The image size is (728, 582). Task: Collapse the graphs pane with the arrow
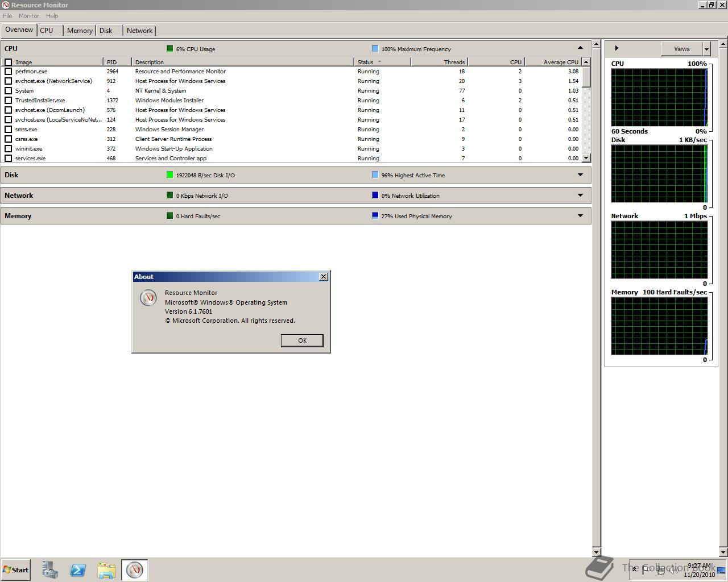[617, 48]
